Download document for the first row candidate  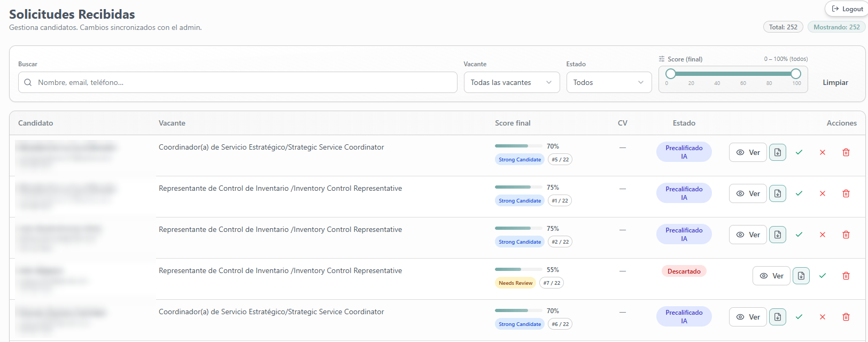point(778,152)
